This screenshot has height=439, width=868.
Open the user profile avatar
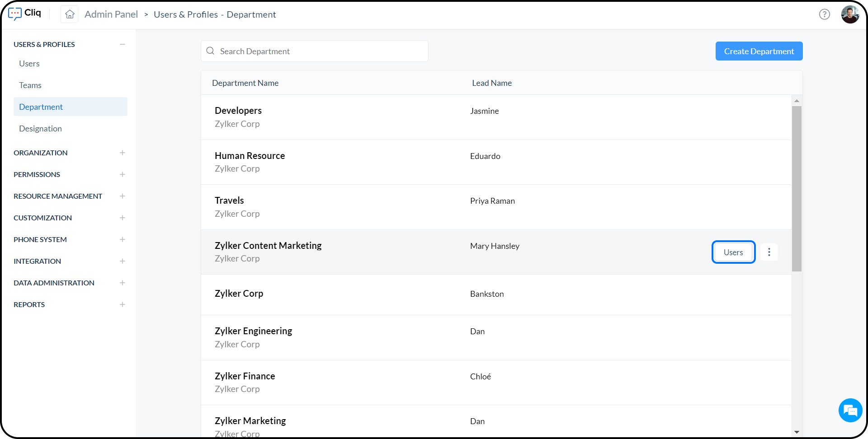[850, 14]
